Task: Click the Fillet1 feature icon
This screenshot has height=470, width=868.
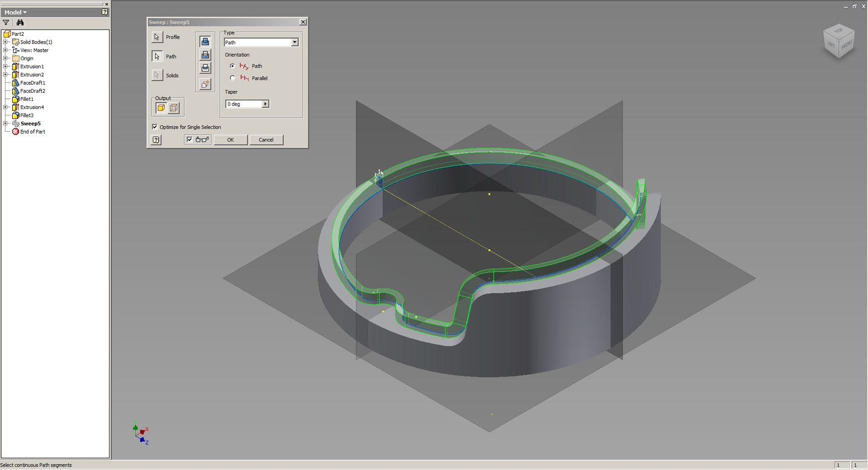Action: pos(16,99)
